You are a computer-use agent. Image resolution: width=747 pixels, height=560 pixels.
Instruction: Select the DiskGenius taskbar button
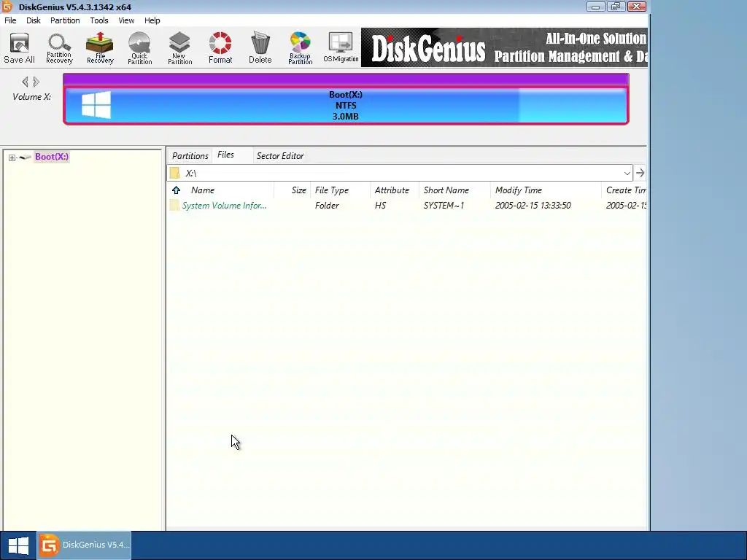[x=85, y=545]
